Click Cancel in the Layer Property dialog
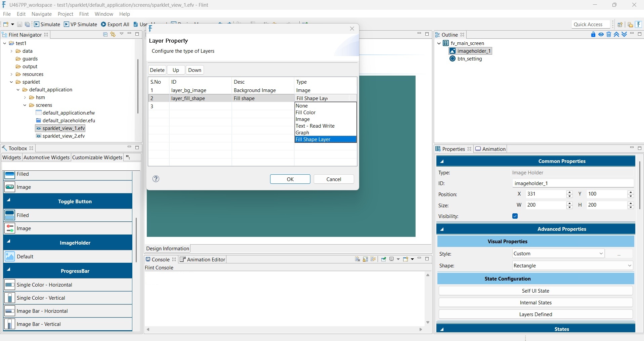644x341 pixels. click(x=334, y=179)
